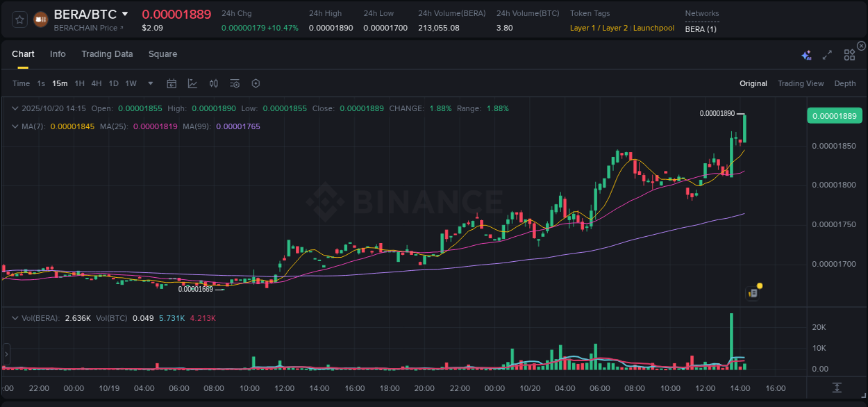
Task: Open the Square tab
Action: click(x=162, y=53)
